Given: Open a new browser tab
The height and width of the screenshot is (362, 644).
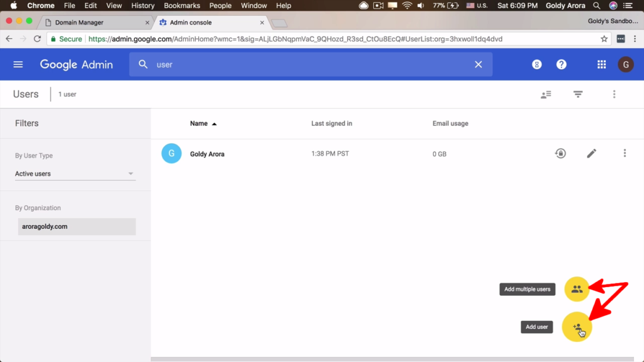Looking at the screenshot, I should 279,23.
